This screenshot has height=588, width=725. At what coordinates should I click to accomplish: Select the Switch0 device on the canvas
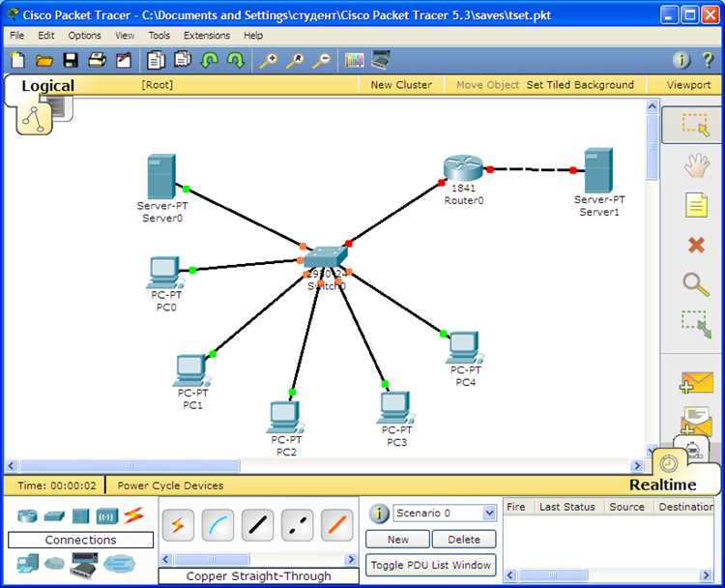point(325,256)
